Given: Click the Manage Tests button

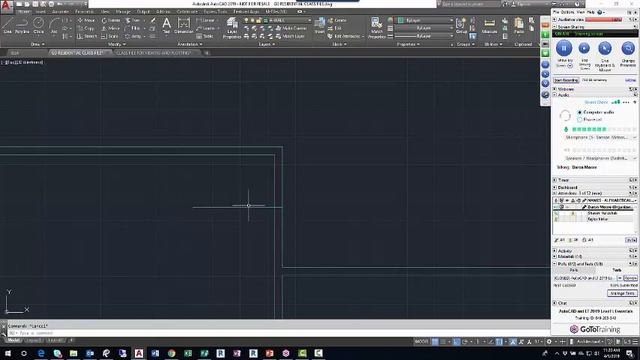Looking at the screenshot, I should point(622,293).
